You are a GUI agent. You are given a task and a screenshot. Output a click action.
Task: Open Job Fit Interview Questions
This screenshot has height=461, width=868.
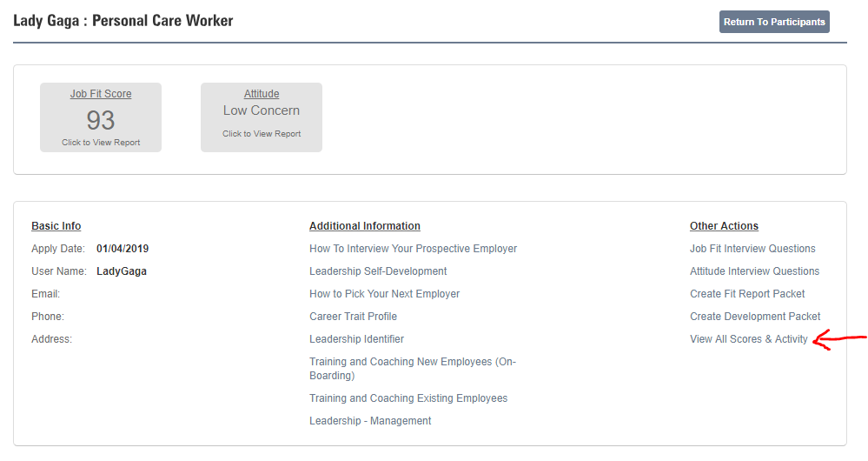(752, 249)
